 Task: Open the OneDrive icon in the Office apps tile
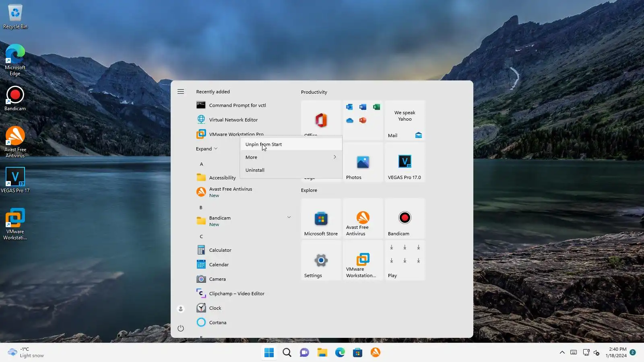(349, 120)
